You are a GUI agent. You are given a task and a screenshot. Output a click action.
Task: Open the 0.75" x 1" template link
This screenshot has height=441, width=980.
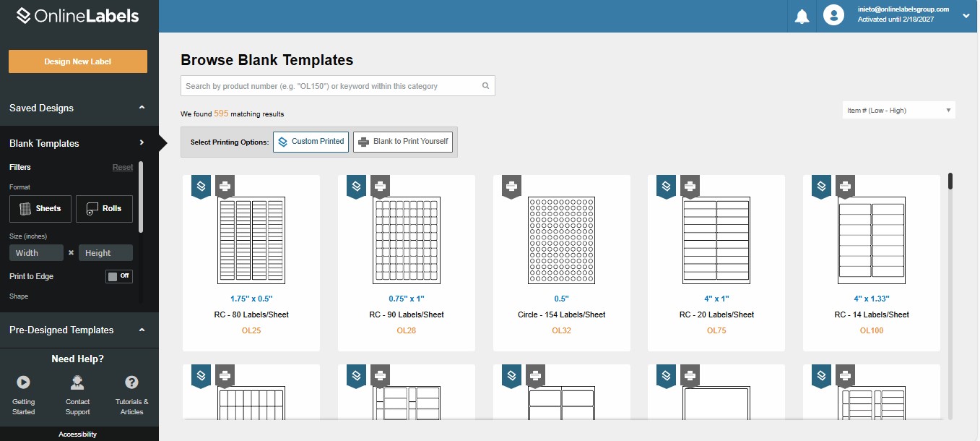coord(407,299)
